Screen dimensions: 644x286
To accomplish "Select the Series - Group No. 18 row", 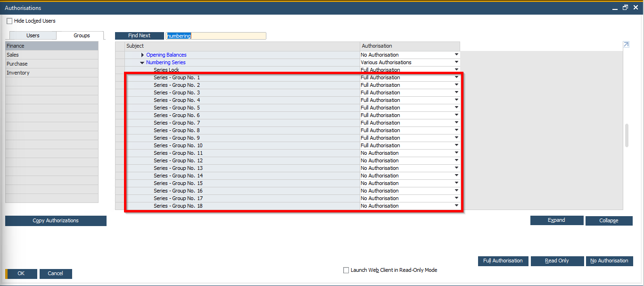I will click(178, 206).
